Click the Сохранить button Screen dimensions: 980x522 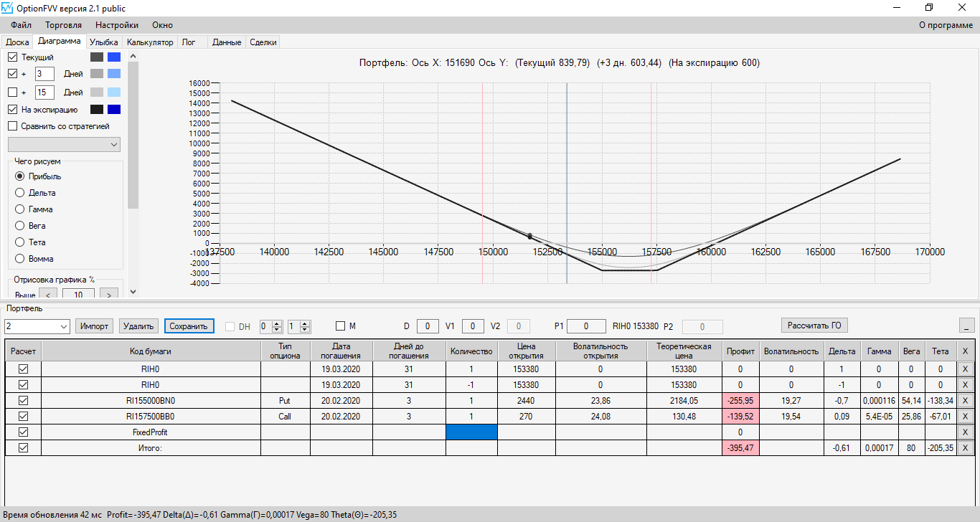(189, 326)
